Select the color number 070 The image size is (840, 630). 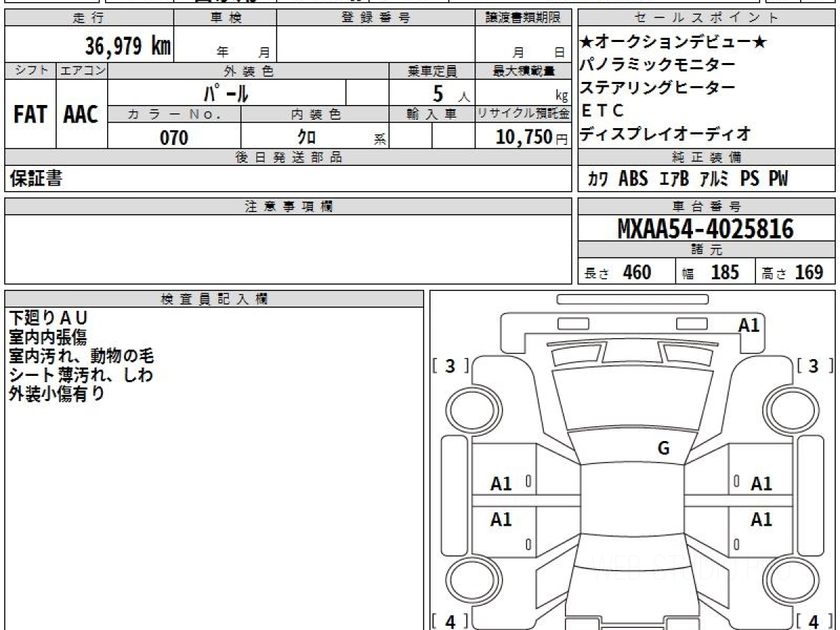point(174,137)
